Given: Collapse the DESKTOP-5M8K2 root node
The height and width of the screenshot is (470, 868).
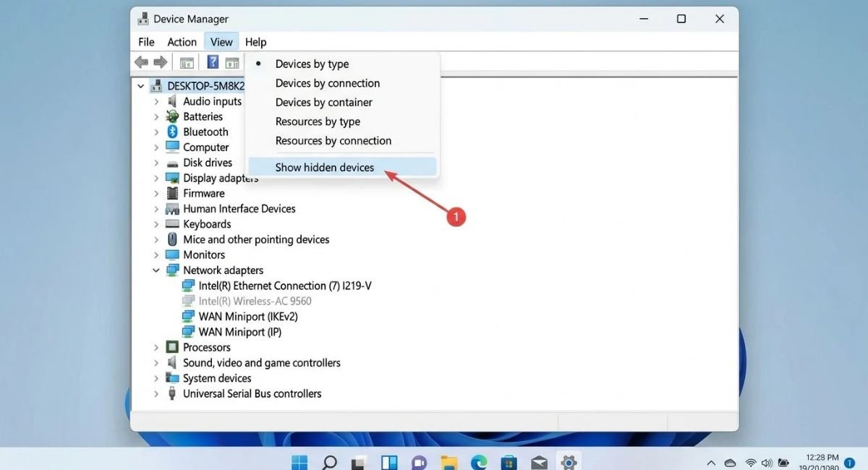Looking at the screenshot, I should click(140, 85).
